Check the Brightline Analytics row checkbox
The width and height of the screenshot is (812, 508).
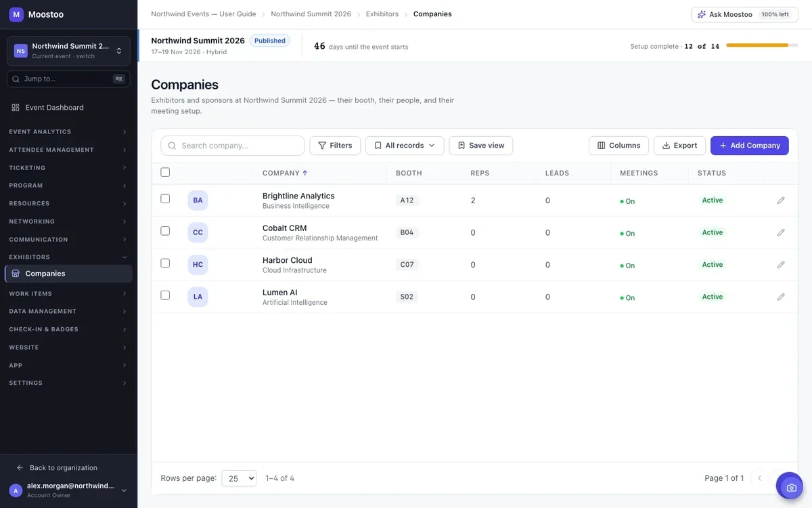click(x=165, y=198)
